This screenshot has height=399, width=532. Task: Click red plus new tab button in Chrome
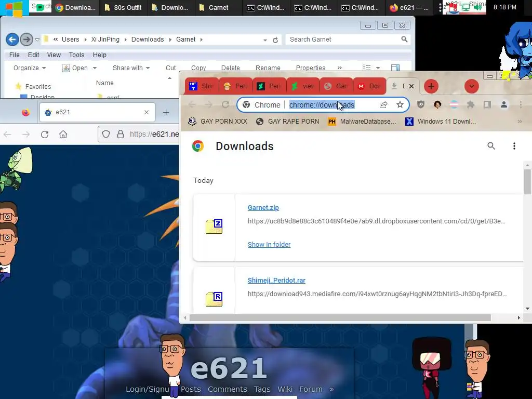pyautogui.click(x=431, y=86)
